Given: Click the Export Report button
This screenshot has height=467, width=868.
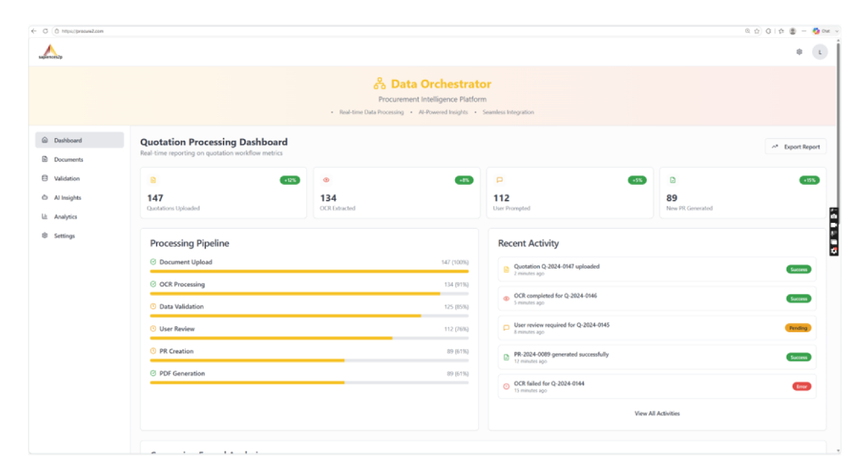Looking at the screenshot, I should click(x=795, y=147).
